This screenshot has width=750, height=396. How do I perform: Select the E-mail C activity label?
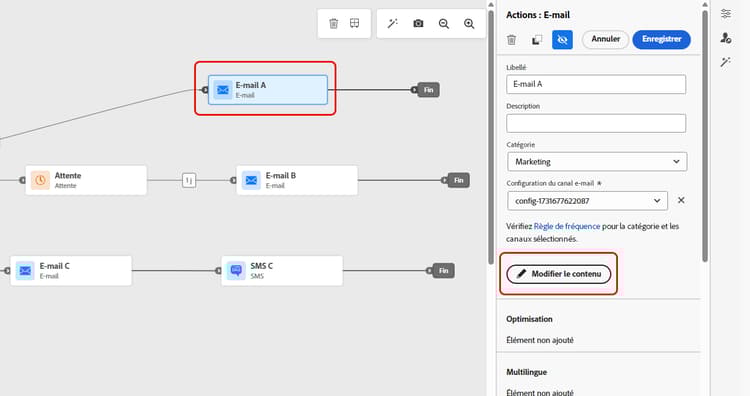[55, 266]
